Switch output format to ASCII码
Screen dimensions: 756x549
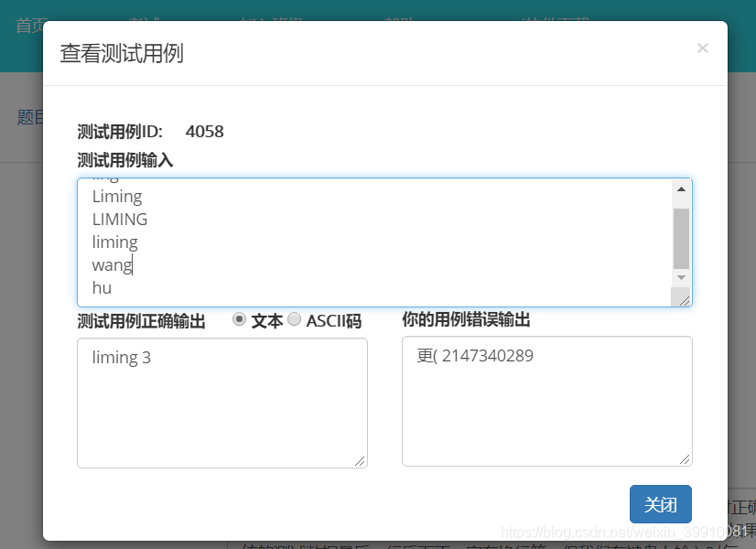point(294,319)
